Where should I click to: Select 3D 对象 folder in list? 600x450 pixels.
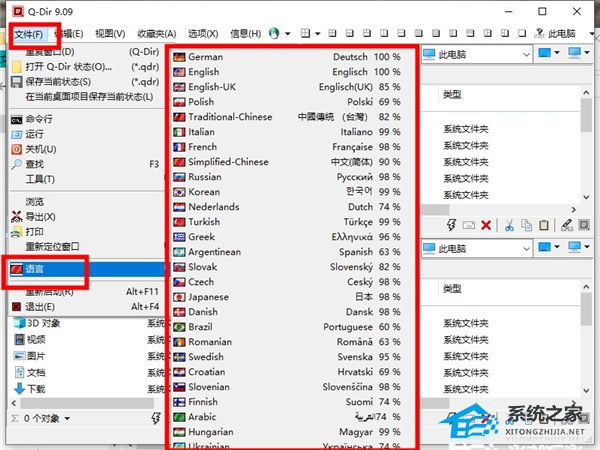point(37,323)
